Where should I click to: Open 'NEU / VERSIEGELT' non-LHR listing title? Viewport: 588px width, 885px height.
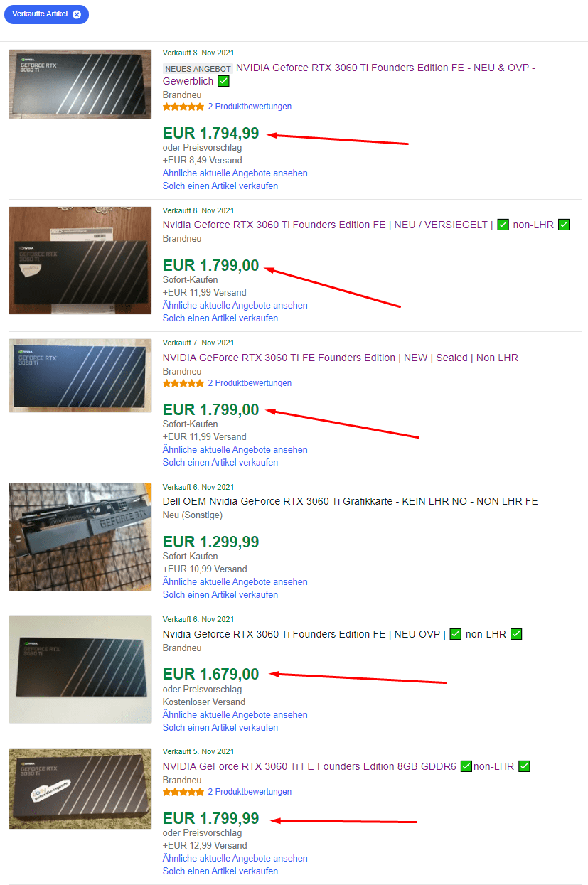[x=366, y=225]
